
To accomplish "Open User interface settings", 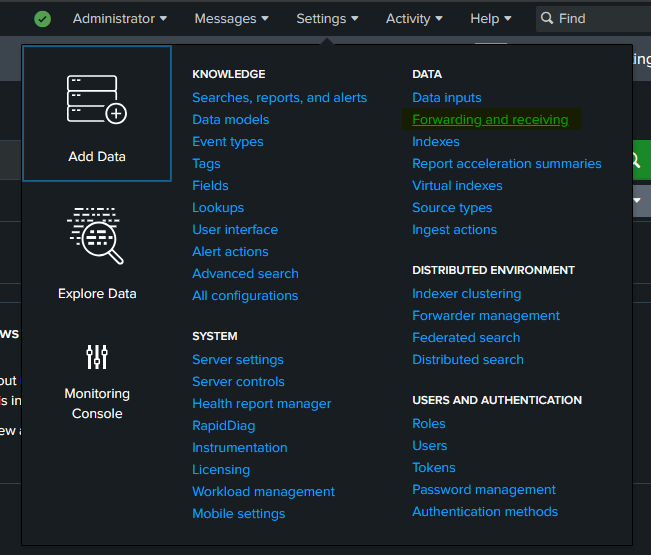I will [x=235, y=230].
